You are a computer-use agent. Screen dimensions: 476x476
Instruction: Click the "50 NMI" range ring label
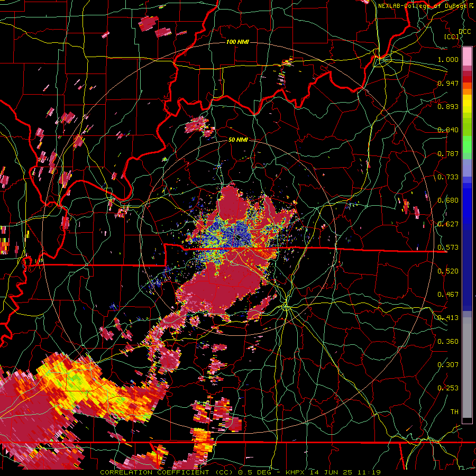point(237,140)
